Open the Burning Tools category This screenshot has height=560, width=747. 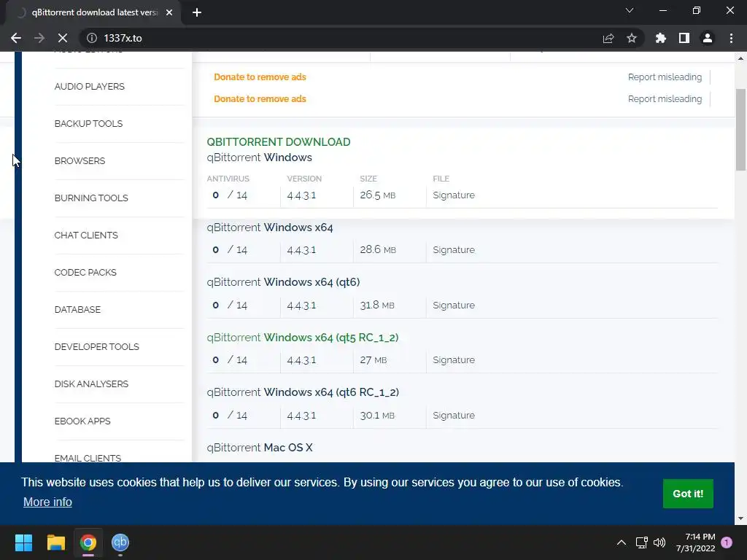[91, 198]
